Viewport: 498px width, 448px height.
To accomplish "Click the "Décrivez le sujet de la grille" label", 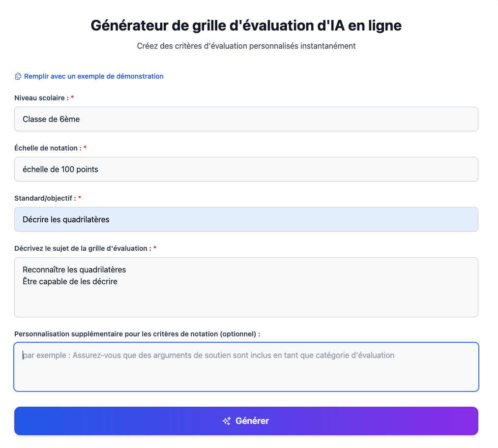I will click(x=83, y=248).
